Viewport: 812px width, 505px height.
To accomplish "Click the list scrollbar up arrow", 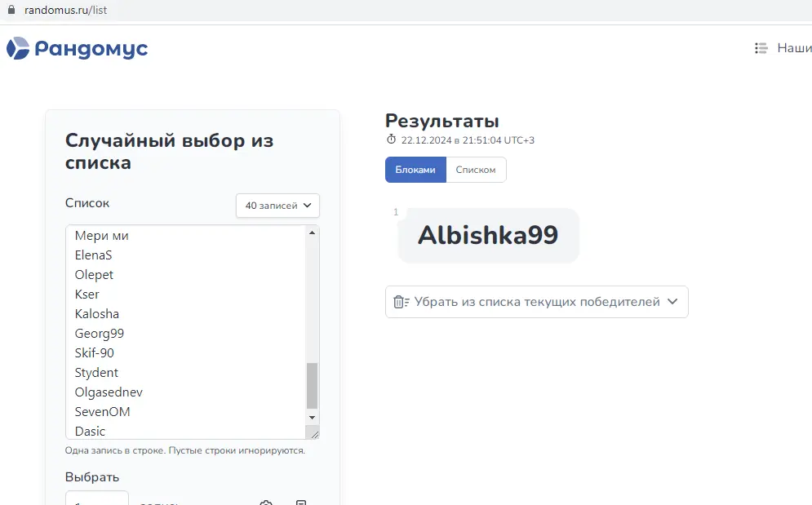I will tap(312, 233).
